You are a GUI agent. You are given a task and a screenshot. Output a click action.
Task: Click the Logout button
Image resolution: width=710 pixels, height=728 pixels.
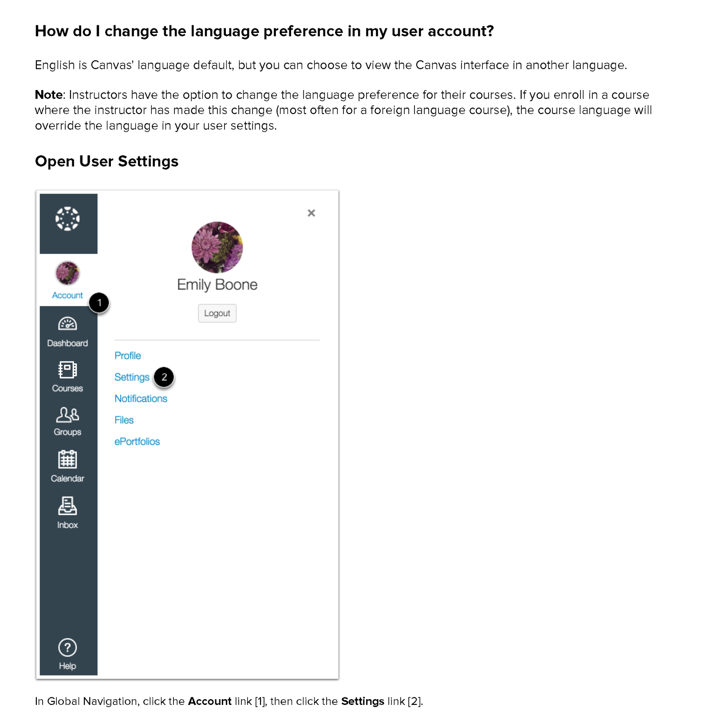pos(217,313)
